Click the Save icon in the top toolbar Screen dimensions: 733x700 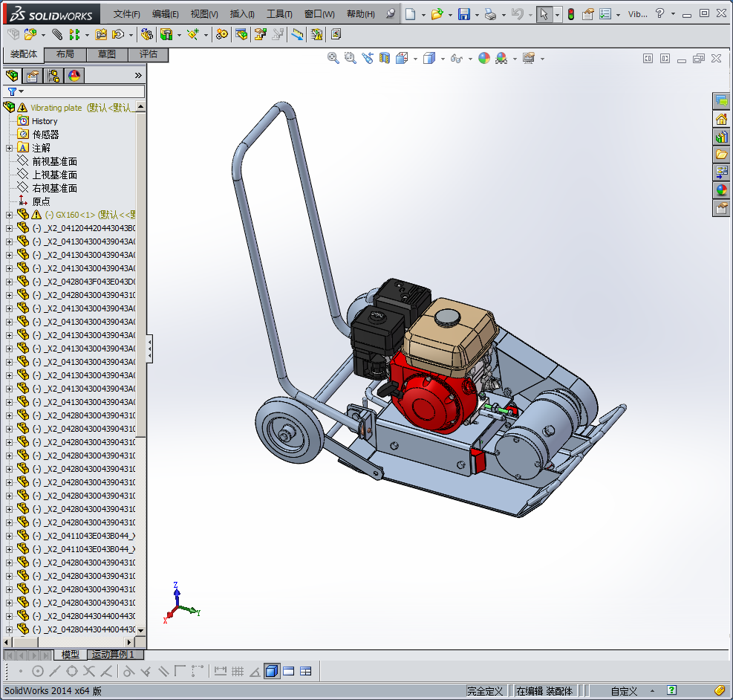point(463,14)
